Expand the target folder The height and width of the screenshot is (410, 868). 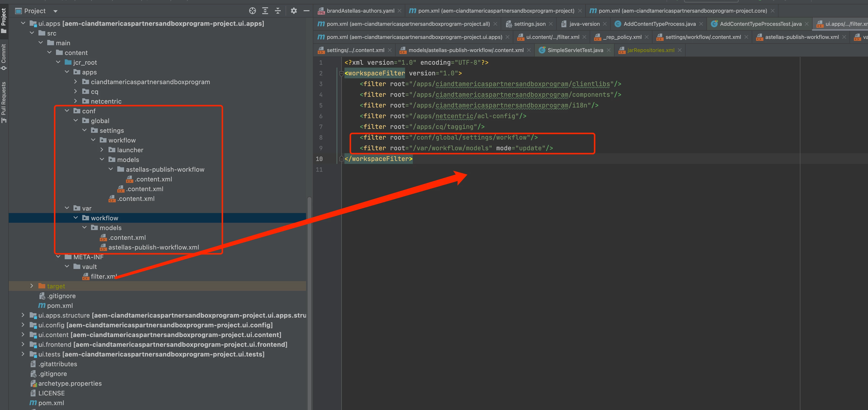[32, 286]
